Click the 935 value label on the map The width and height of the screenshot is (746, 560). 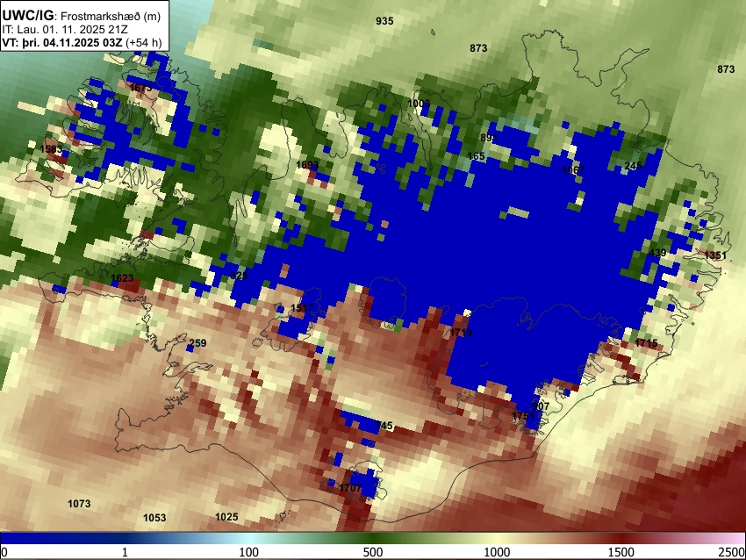point(384,21)
